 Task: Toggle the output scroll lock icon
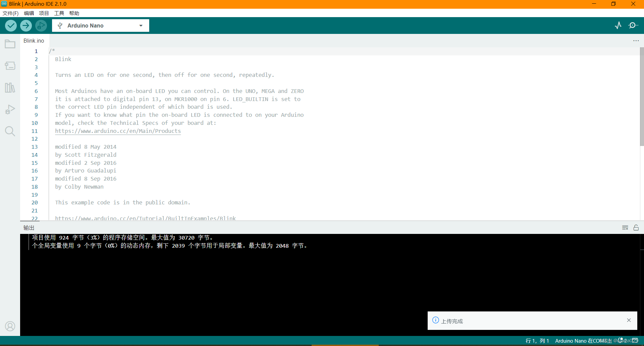click(x=636, y=228)
